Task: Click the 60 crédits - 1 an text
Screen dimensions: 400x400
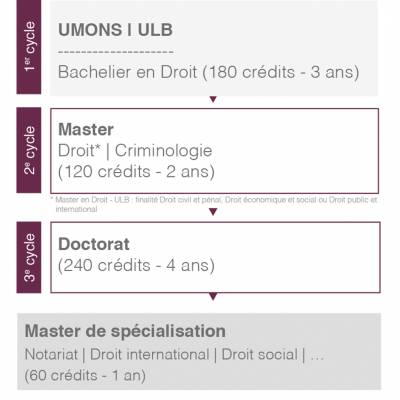Action: point(85,376)
